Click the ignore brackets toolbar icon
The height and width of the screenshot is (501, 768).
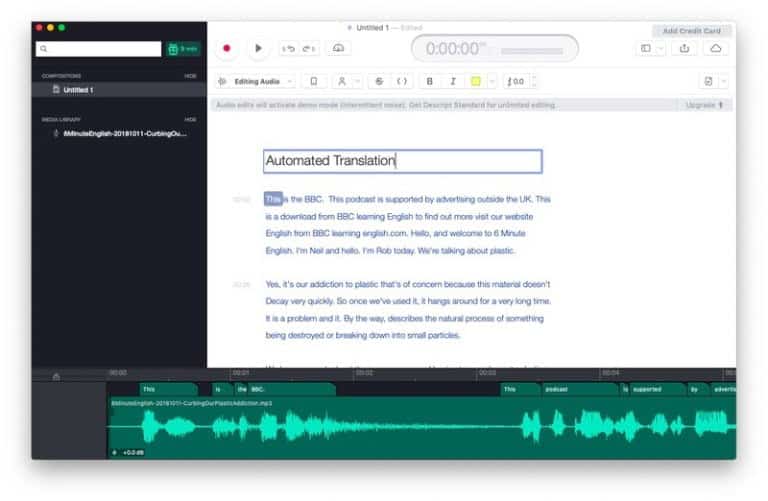pyautogui.click(x=402, y=81)
